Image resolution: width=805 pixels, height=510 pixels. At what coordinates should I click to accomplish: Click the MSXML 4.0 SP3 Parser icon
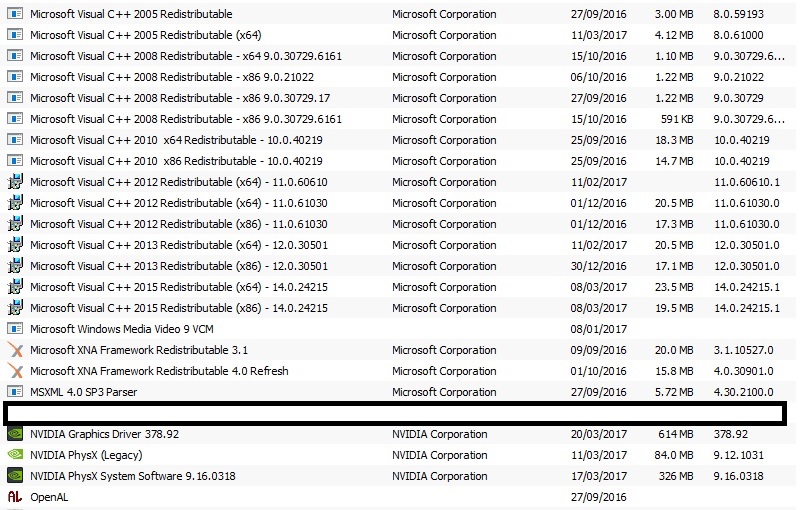click(15, 392)
